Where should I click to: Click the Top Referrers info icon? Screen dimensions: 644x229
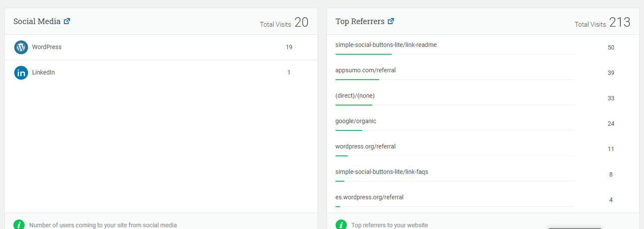pyautogui.click(x=341, y=225)
